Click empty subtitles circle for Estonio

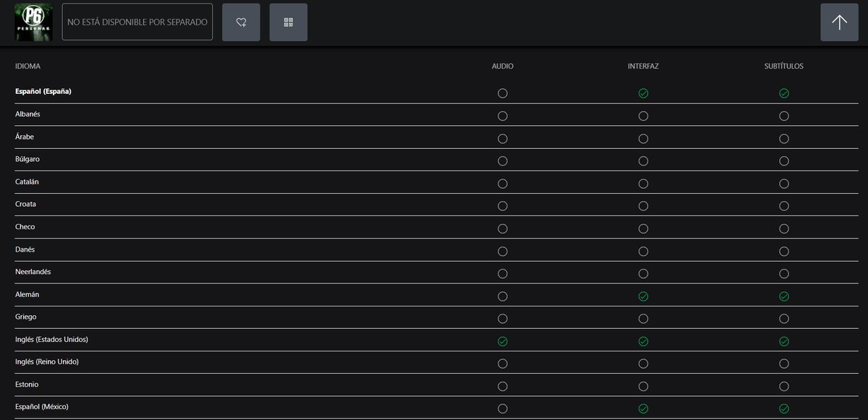coord(784,386)
